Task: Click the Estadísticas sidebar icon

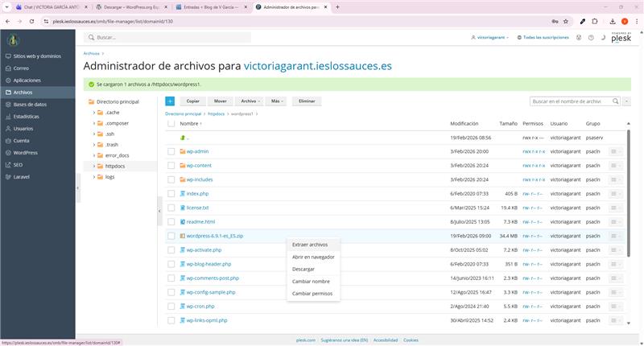Action: click(x=7, y=117)
